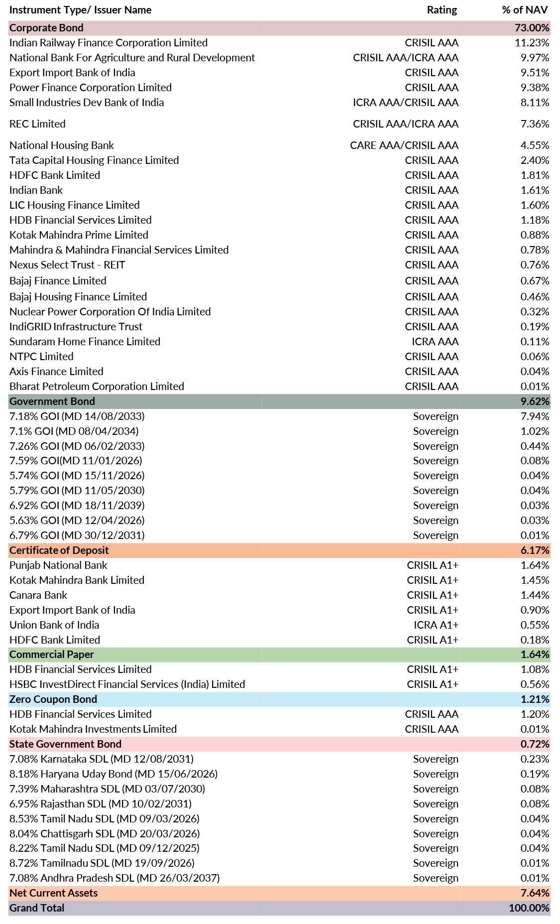Viewport: 560px width, 924px height.
Task: Select the pink Corporate Bond section row
Action: pyautogui.click(x=46, y=28)
